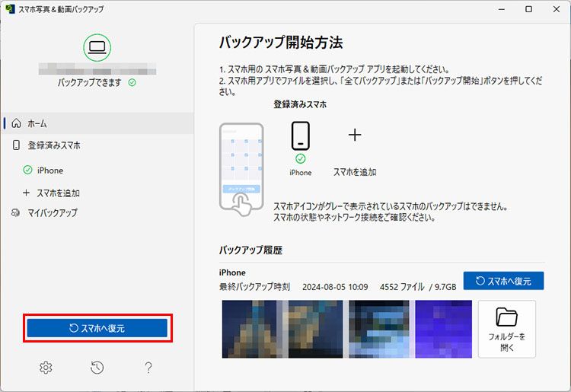
Task: Click the folder icon to open folder
Action: pos(506,317)
